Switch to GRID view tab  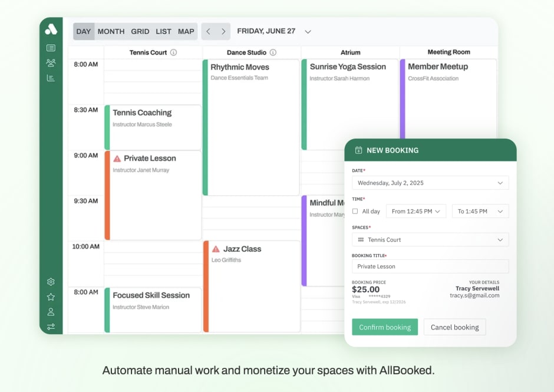pyautogui.click(x=140, y=31)
